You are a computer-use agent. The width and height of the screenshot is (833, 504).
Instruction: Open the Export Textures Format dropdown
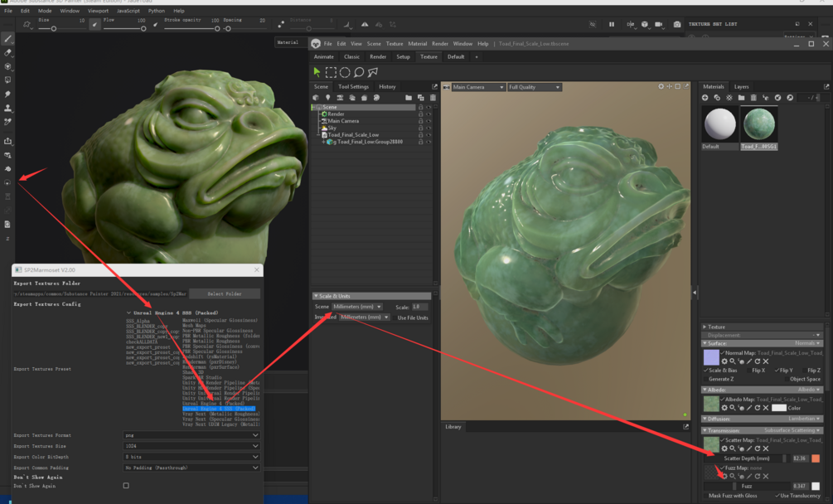pyautogui.click(x=191, y=435)
